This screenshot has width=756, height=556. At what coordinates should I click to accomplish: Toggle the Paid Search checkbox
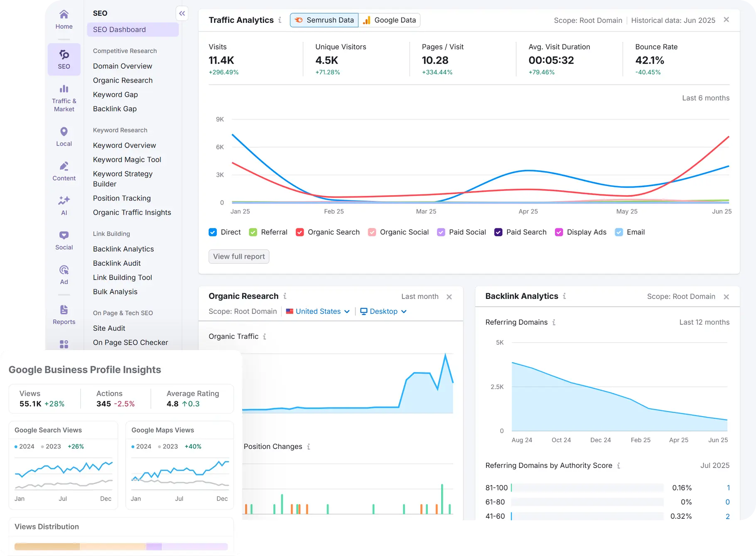click(x=498, y=232)
